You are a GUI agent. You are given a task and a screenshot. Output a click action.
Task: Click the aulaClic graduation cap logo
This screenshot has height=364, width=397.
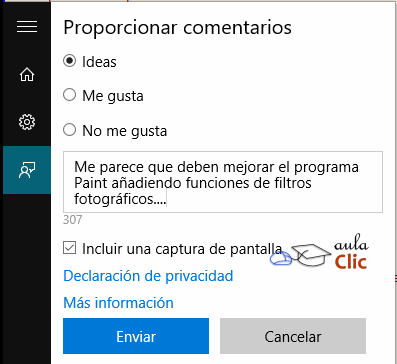pyautogui.click(x=311, y=255)
